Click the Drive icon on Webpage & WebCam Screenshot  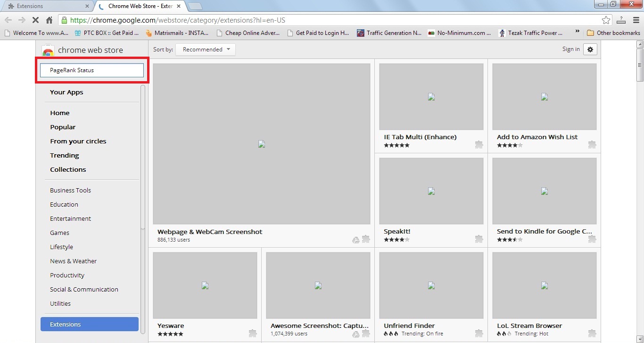click(356, 240)
